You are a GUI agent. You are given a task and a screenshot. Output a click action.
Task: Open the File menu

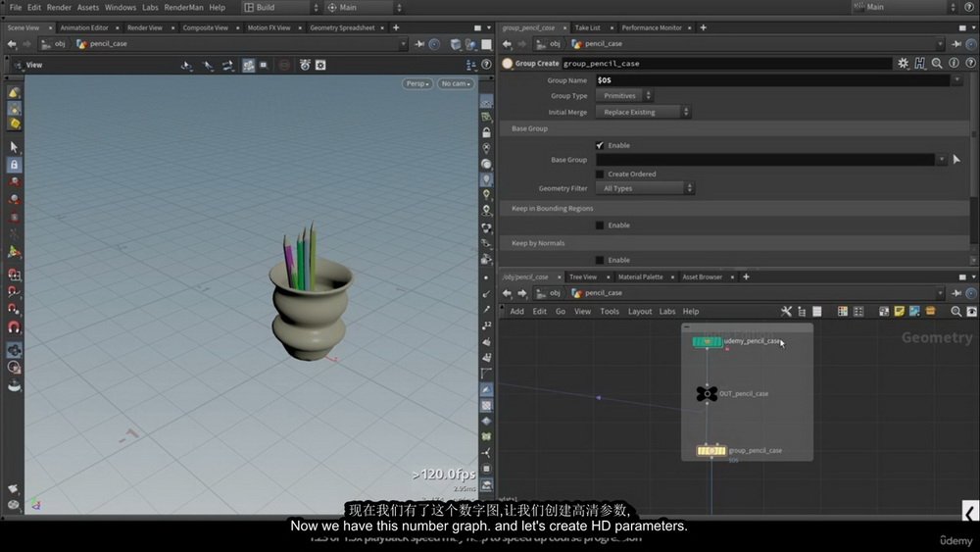[16, 8]
